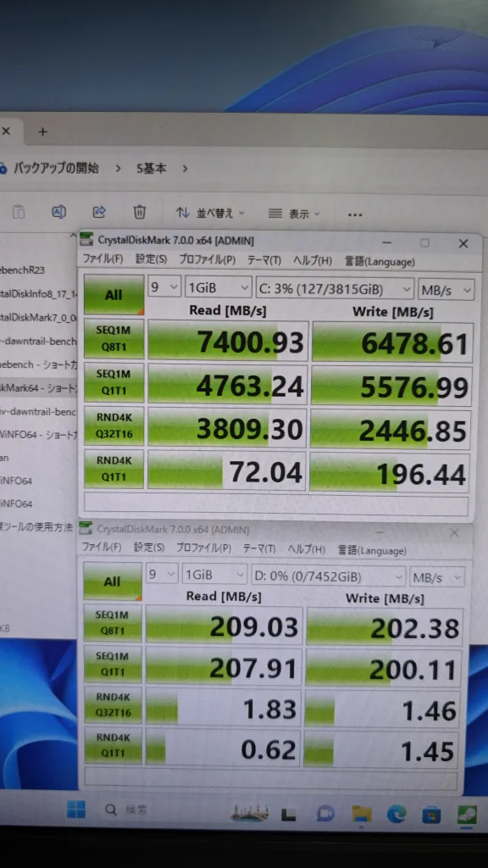
Task: Click the Share icon in Explorer toolbar
Action: pyautogui.click(x=99, y=211)
